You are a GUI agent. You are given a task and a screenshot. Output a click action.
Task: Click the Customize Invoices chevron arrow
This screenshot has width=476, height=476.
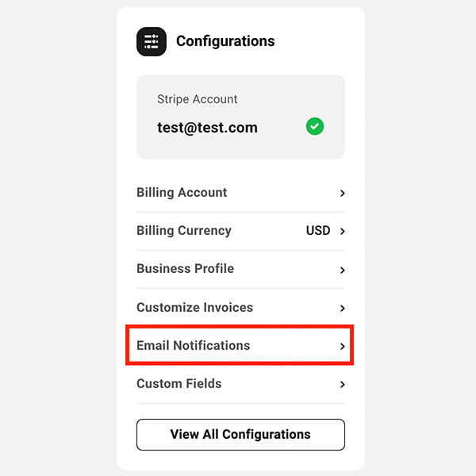pos(342,308)
